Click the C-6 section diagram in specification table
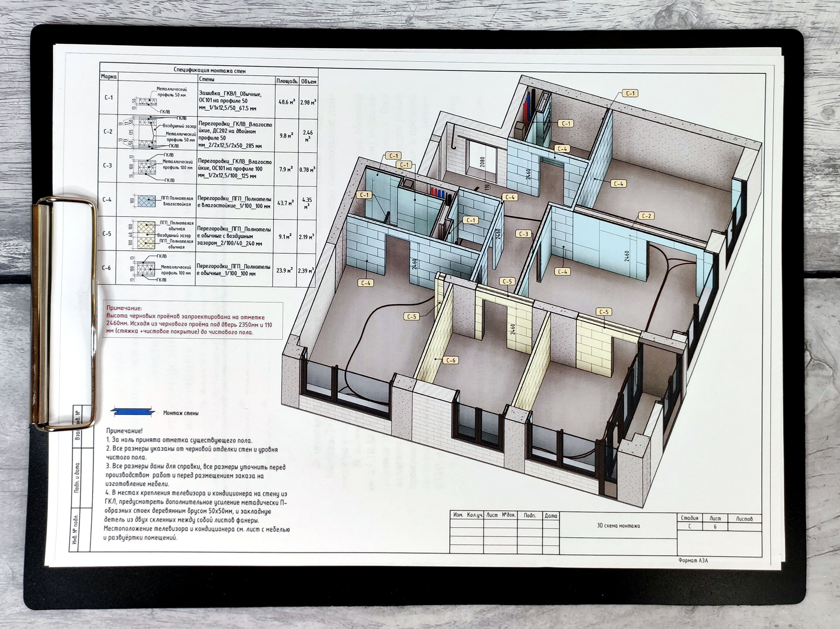This screenshot has width=840, height=629. [146, 268]
